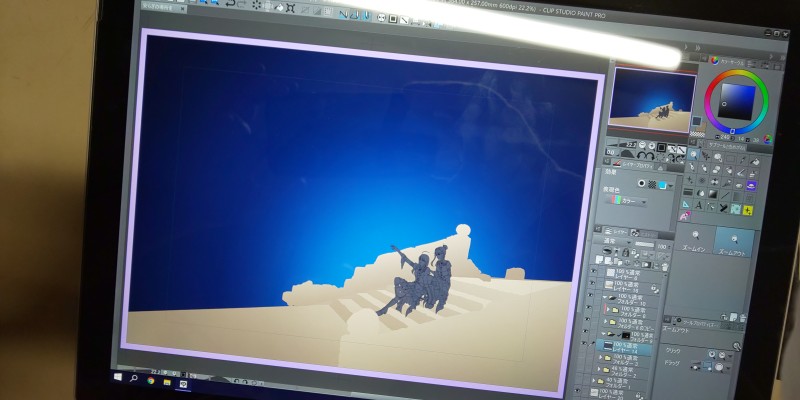
Task: Collapse the フォルダー 10 layer folder
Action: [x=605, y=297]
